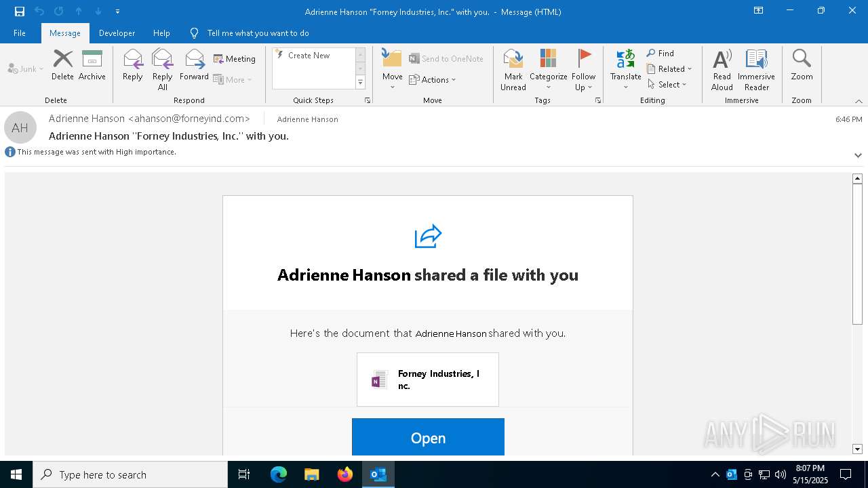868x488 pixels.
Task: Open Tags dialog launcher
Action: coord(598,100)
